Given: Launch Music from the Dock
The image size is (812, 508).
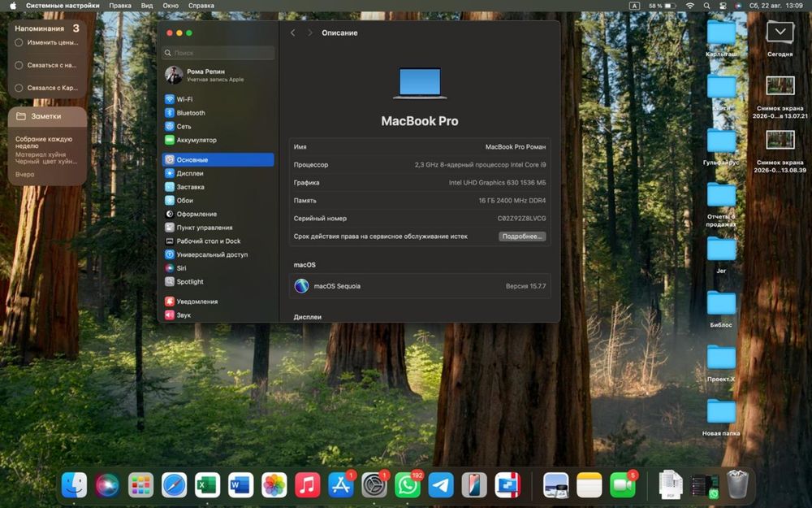Looking at the screenshot, I should [307, 486].
